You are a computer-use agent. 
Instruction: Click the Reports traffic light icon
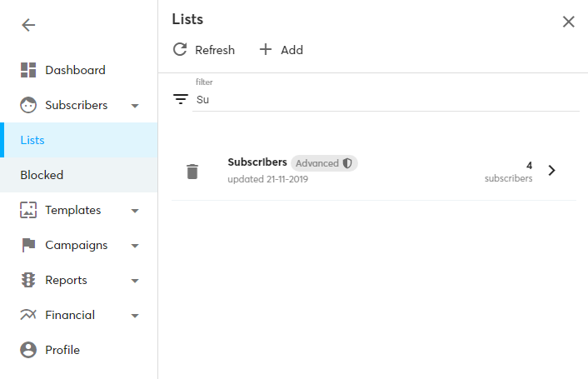(x=28, y=280)
